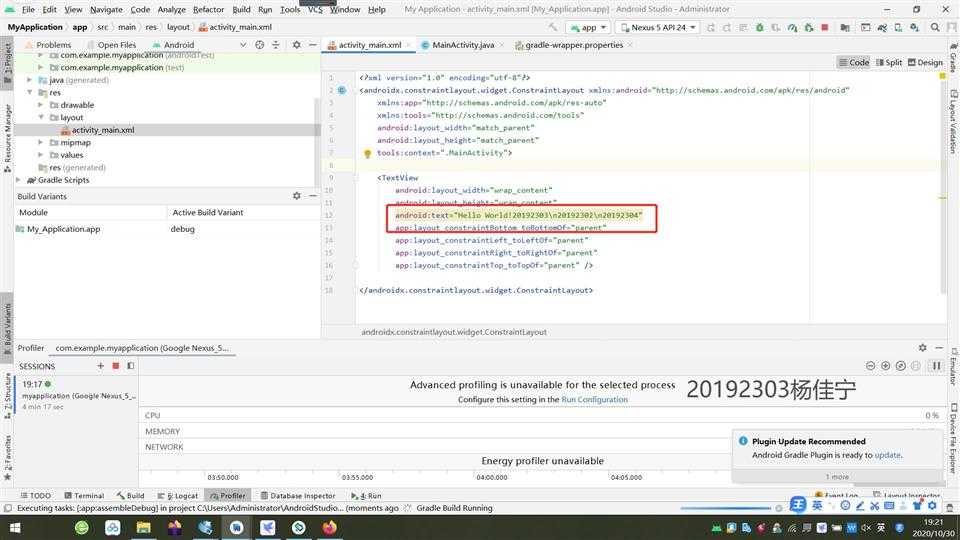This screenshot has height=540, width=960.
Task: Open Project Structure toolbar icon
Action: click(845, 28)
